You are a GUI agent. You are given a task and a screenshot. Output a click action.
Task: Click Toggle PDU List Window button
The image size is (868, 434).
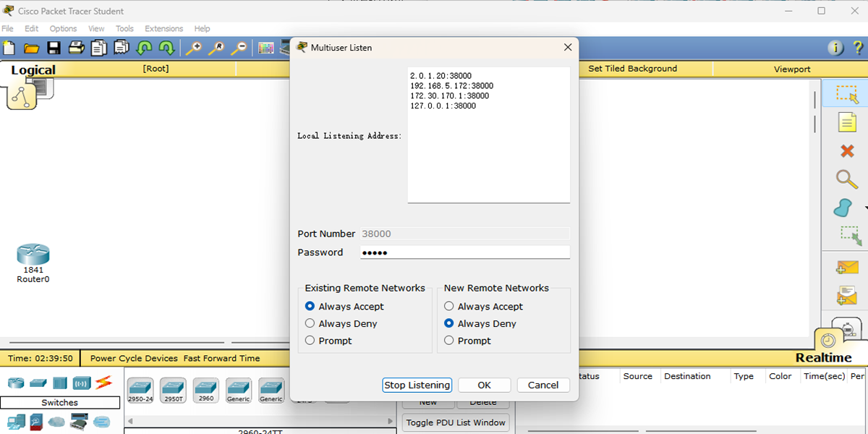[456, 422]
